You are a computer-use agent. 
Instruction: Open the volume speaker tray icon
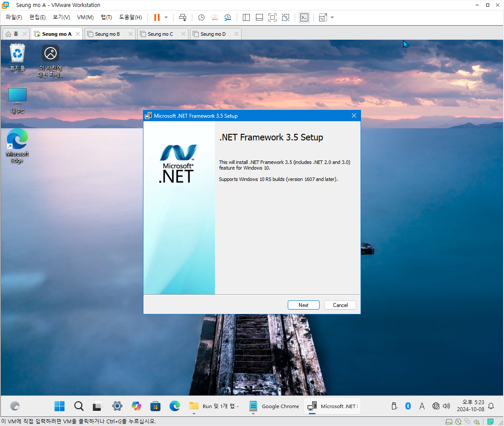click(446, 406)
